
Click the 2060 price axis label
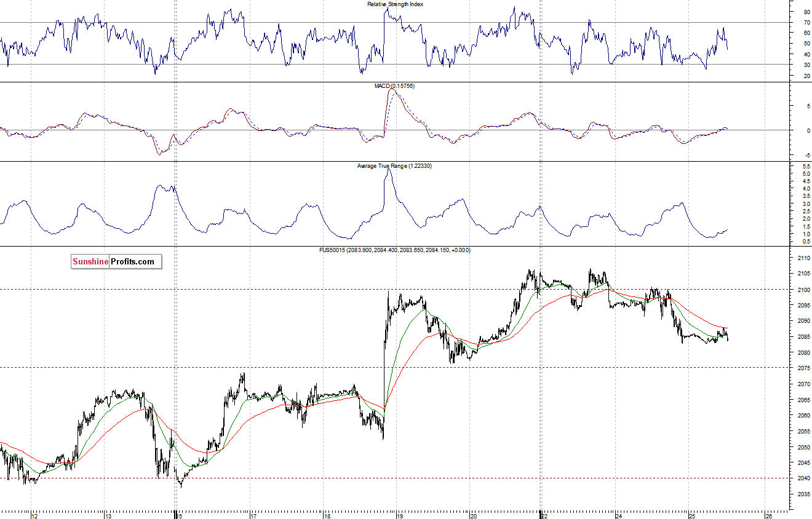pyautogui.click(x=804, y=416)
